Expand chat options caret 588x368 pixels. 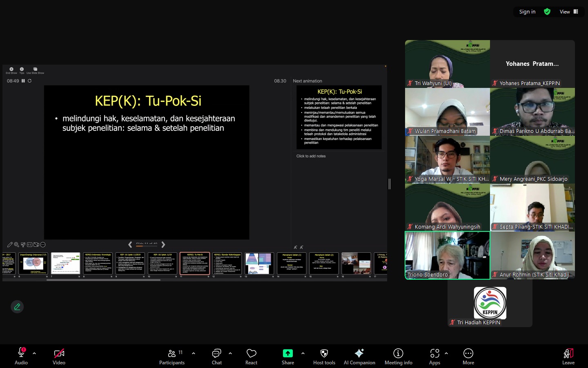(230, 353)
